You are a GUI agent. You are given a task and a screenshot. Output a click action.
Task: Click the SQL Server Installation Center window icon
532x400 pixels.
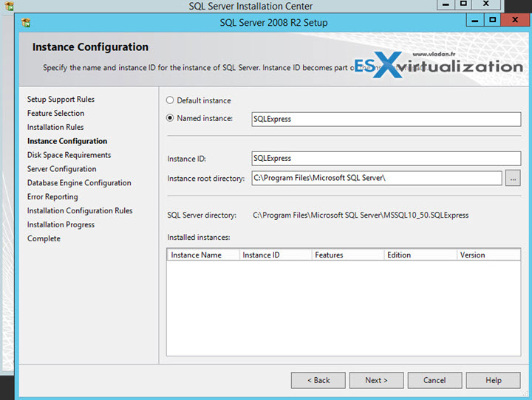[10, 5]
